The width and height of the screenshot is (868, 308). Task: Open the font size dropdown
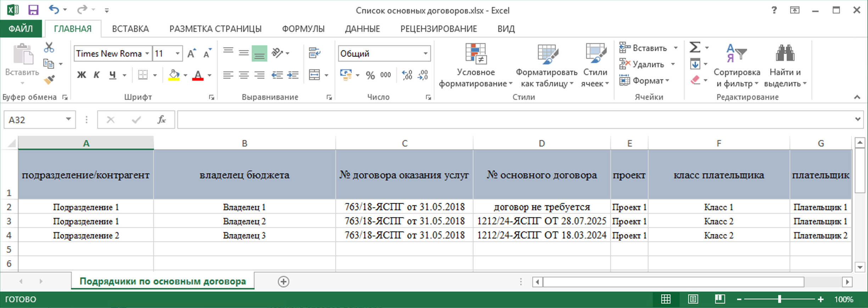tap(178, 53)
